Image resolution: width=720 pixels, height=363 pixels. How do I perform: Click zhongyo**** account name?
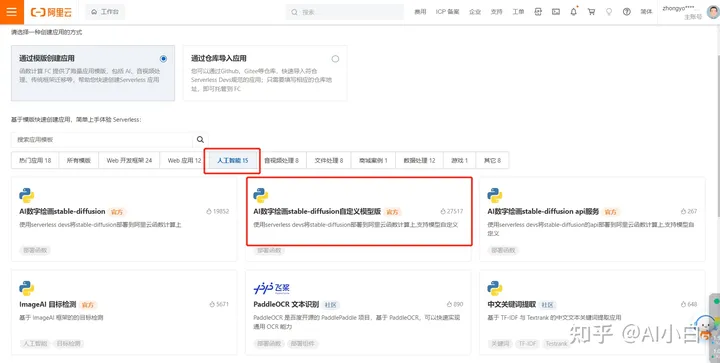[681, 8]
